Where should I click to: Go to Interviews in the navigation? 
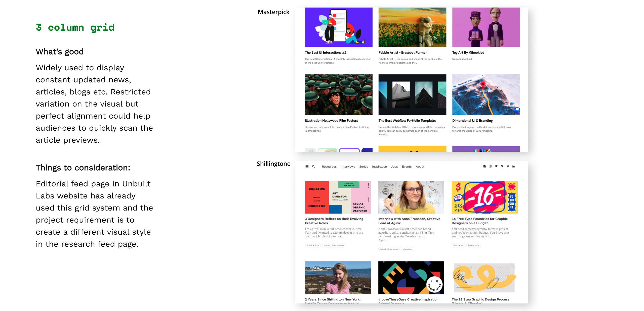(348, 167)
